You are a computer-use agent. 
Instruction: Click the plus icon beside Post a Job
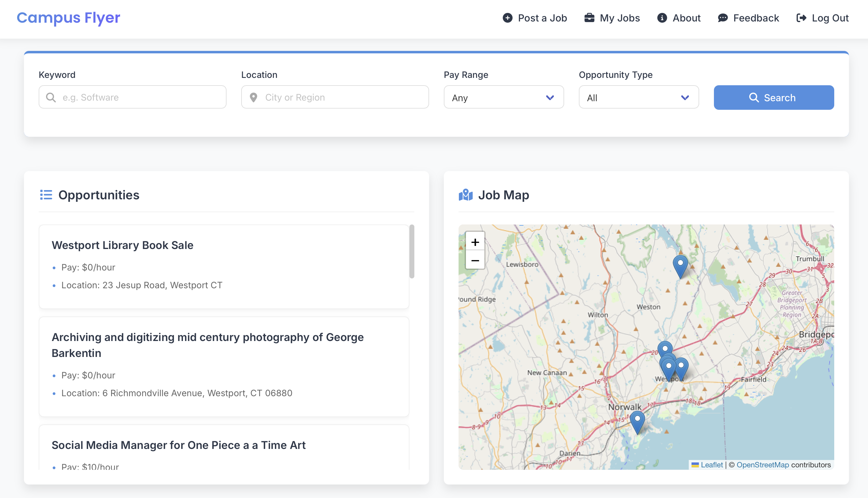(508, 18)
